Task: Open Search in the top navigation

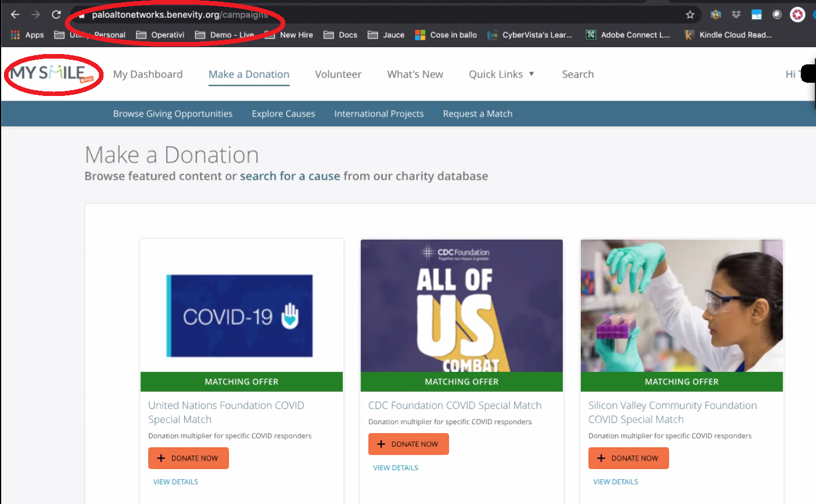Action: coord(578,74)
